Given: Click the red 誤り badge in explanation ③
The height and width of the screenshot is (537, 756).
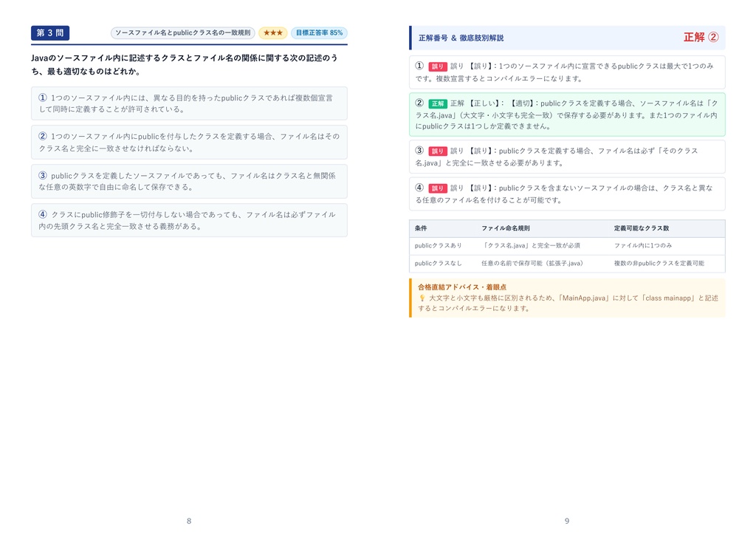Looking at the screenshot, I should tap(437, 151).
